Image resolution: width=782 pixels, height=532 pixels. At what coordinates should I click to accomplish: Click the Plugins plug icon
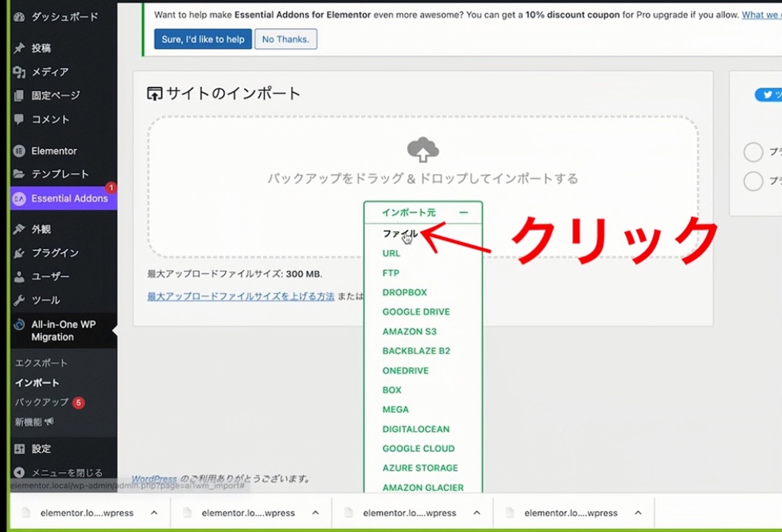(19, 253)
